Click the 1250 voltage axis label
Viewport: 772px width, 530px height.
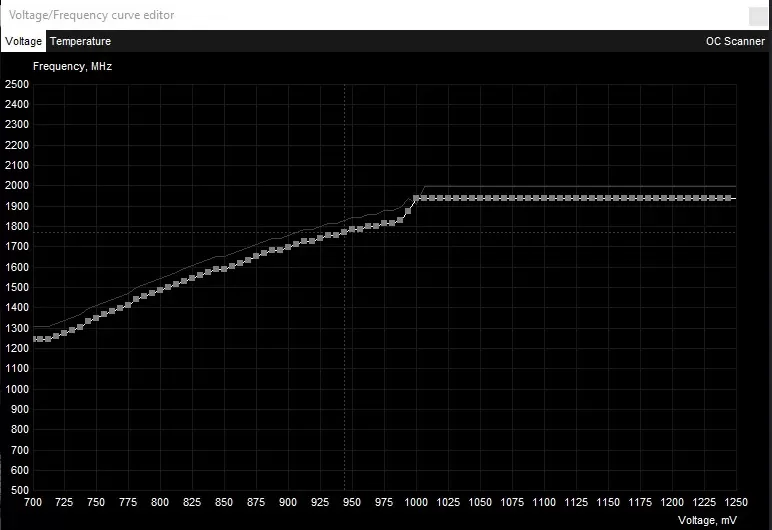[x=736, y=502]
